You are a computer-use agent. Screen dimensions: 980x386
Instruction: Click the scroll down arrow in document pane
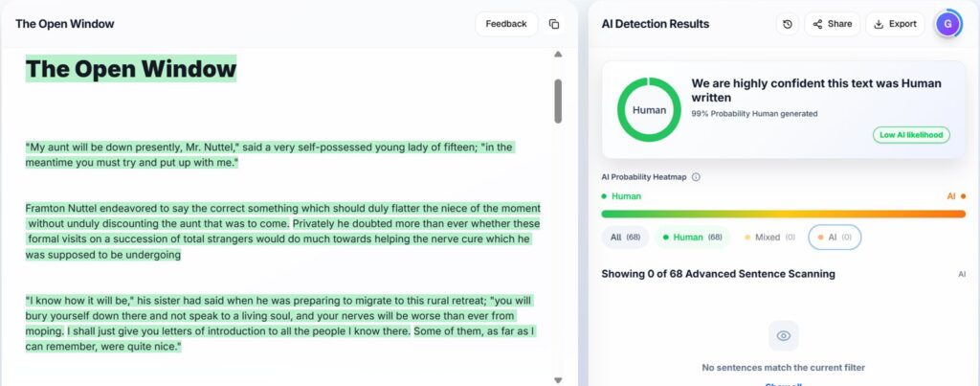[558, 379]
